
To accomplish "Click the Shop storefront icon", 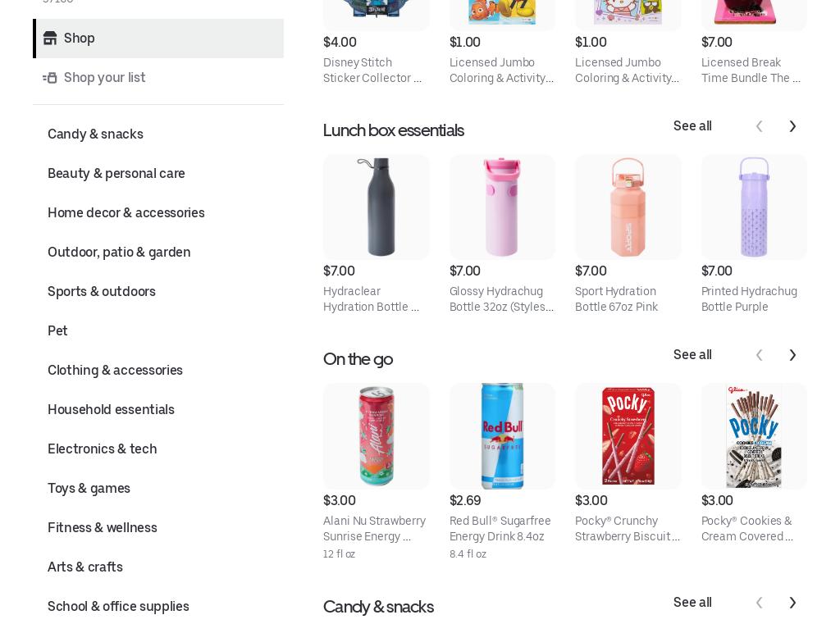I will click(50, 38).
